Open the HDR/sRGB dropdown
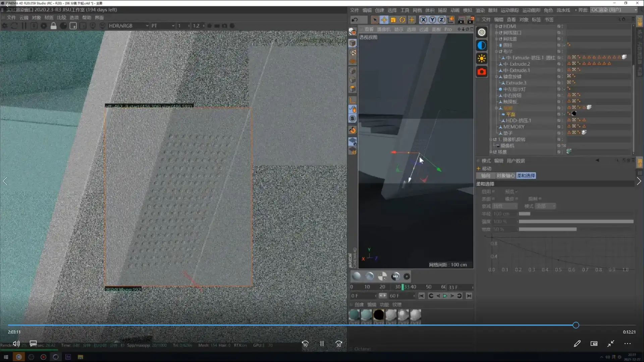 [128, 26]
